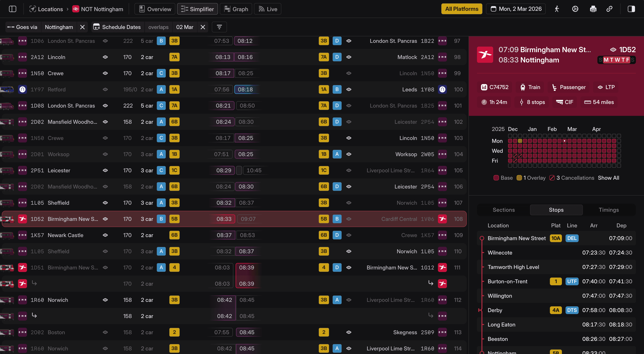
Task: Open the filter options icon
Action: click(219, 27)
